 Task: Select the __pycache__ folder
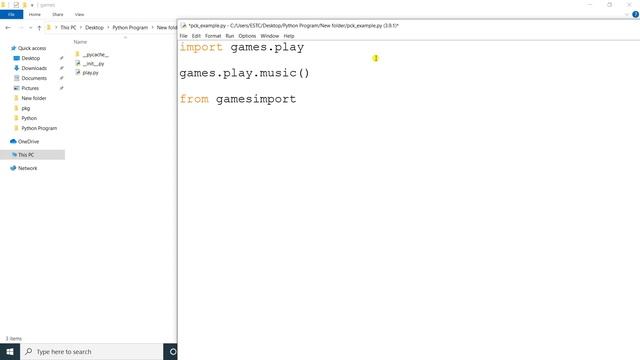96,54
